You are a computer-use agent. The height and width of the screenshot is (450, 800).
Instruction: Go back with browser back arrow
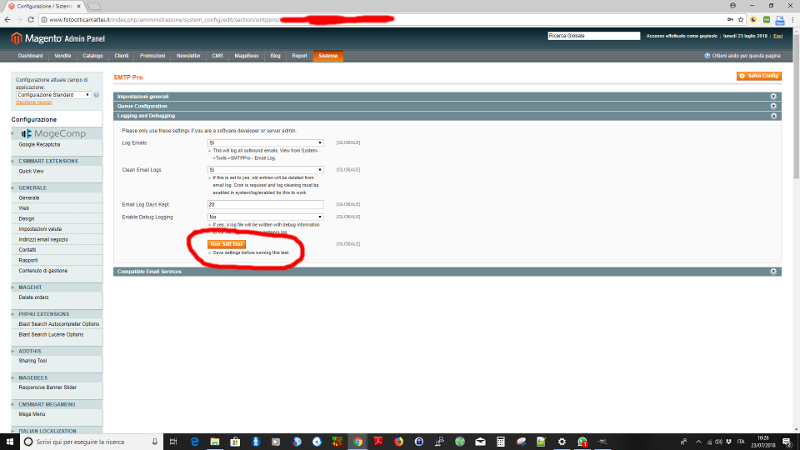pyautogui.click(x=7, y=19)
